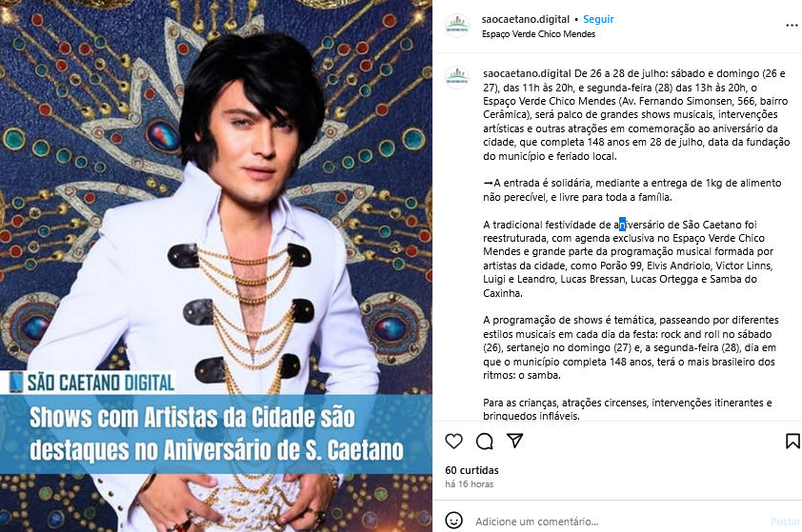Click the blue headline banner on image

[216, 434]
